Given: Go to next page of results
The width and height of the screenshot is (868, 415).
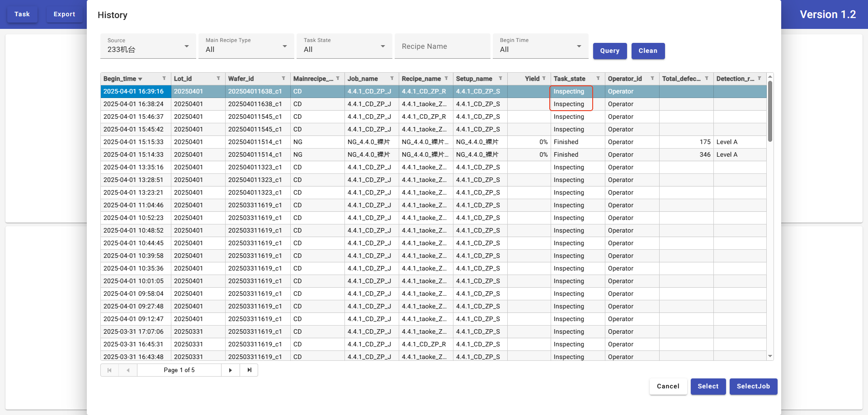Looking at the screenshot, I should [231, 370].
